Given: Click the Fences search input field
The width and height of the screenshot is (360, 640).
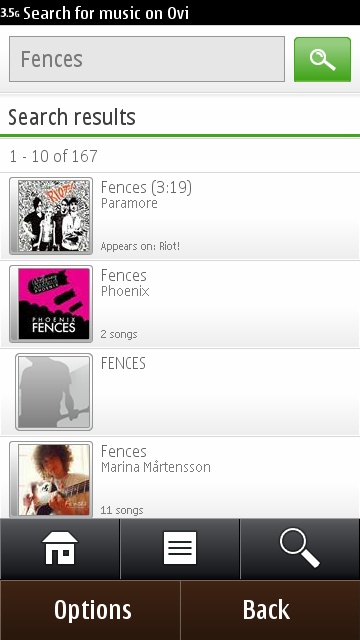Looking at the screenshot, I should click(147, 59).
